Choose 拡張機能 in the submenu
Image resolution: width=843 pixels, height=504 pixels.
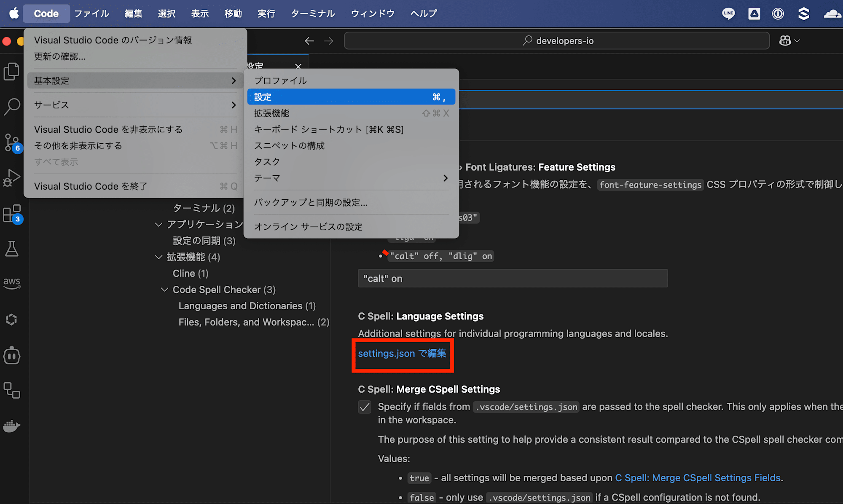351,113
